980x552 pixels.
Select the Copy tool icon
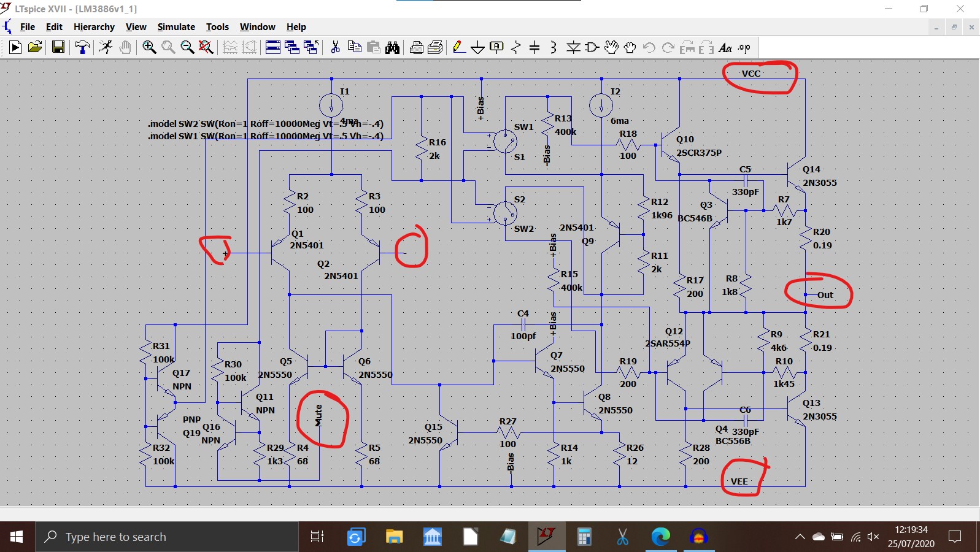pos(354,47)
